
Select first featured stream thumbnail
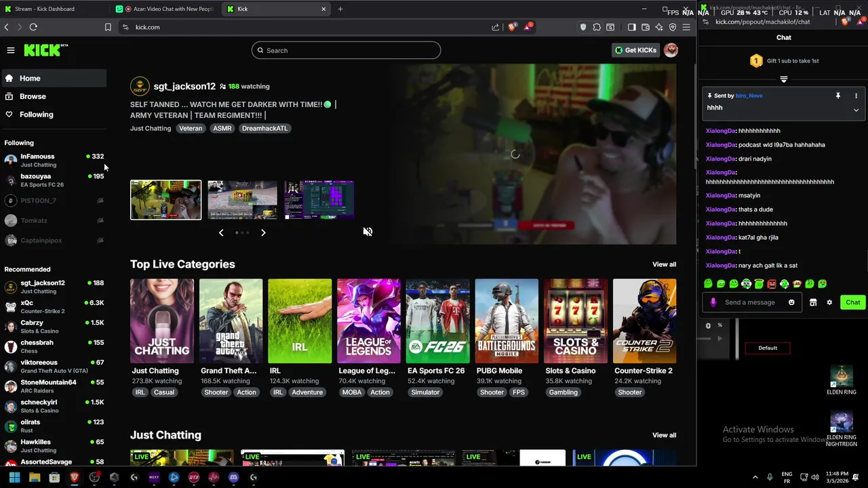pos(165,200)
